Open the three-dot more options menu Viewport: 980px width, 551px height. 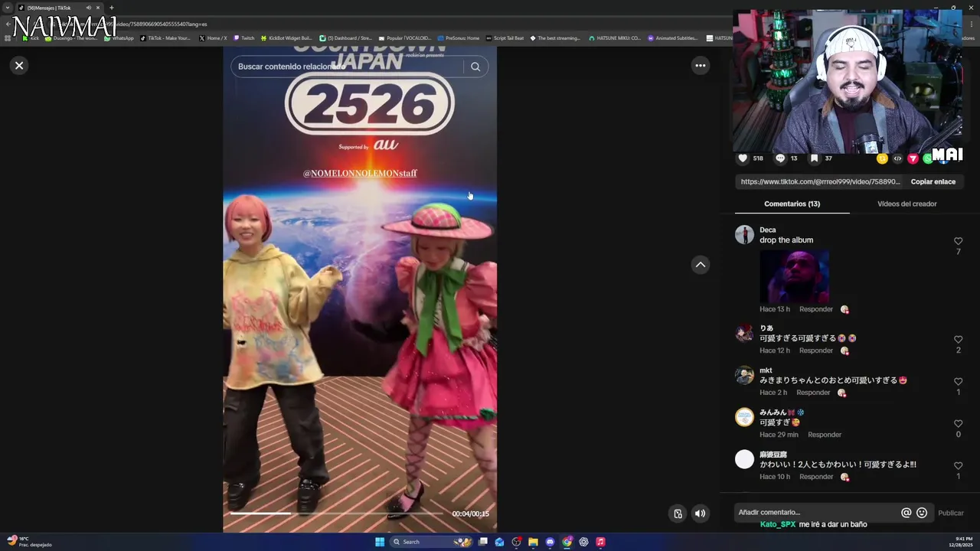(x=700, y=66)
